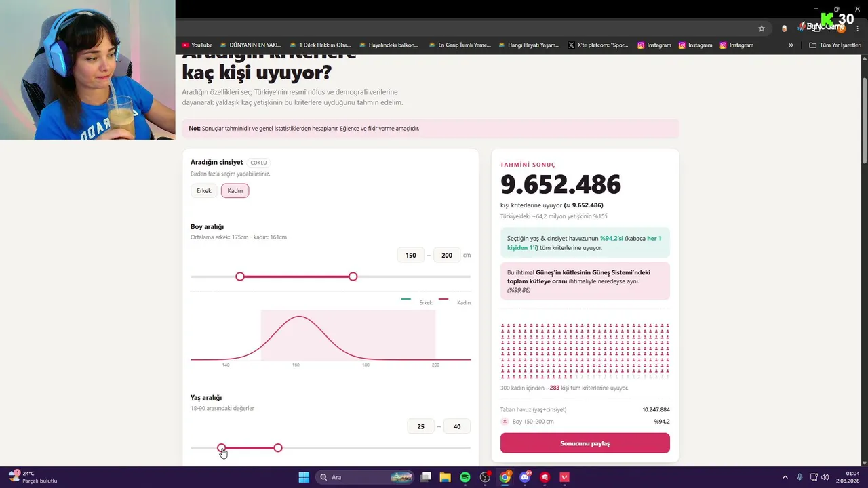Open the Windows Start menu
The image size is (868, 488).
[x=304, y=477]
